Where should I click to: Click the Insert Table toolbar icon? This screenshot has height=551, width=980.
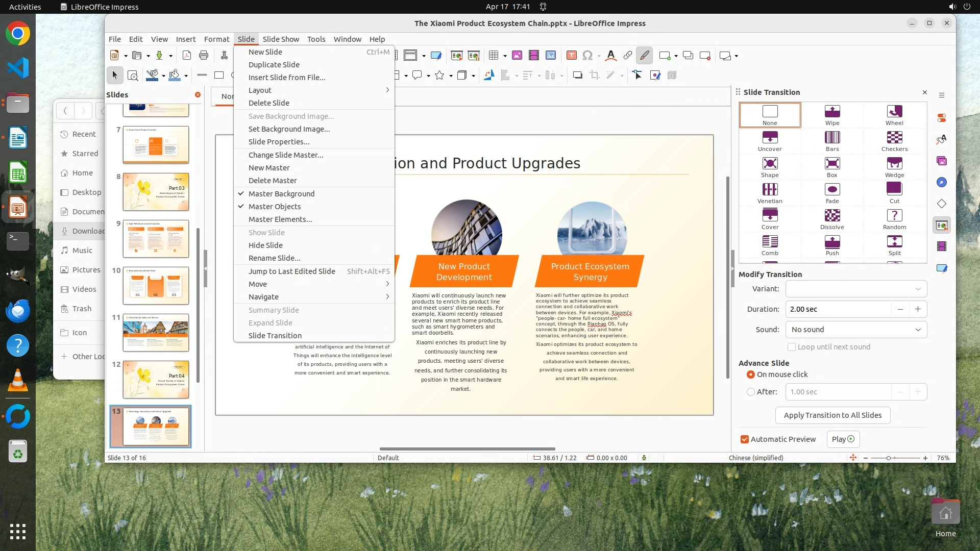coord(493,56)
